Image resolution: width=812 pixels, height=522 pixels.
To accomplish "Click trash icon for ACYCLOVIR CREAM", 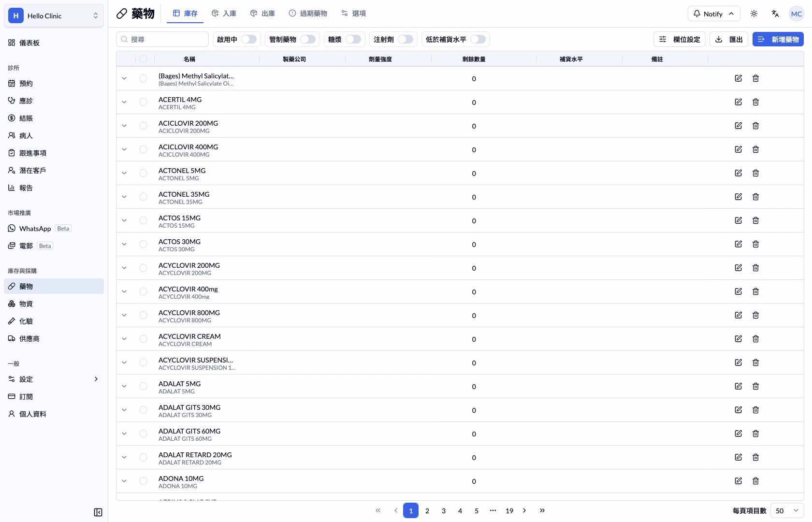I will [755, 339].
